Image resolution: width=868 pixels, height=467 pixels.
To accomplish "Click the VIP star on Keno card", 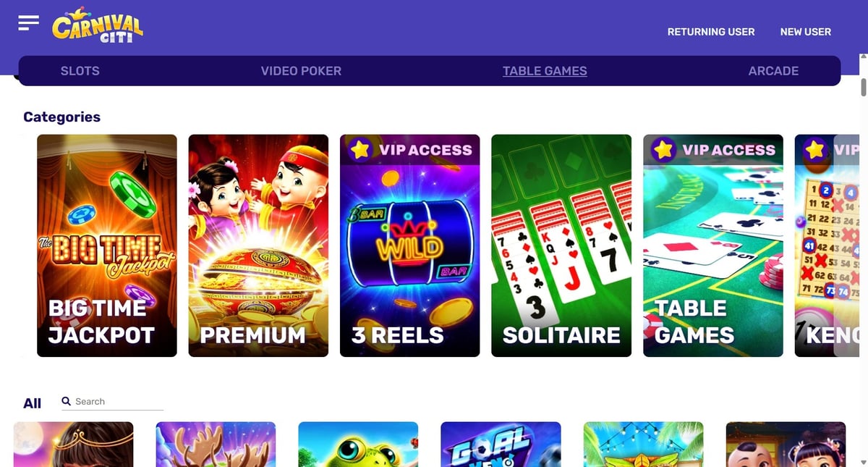I will 815,149.
